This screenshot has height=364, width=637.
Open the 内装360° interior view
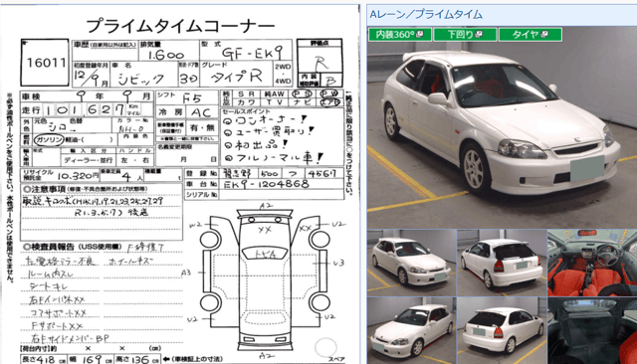click(400, 35)
